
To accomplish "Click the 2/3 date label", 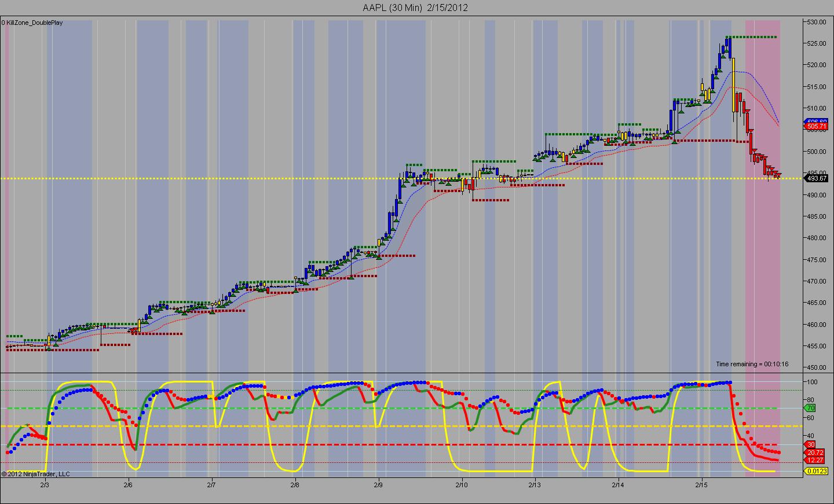I will (45, 484).
